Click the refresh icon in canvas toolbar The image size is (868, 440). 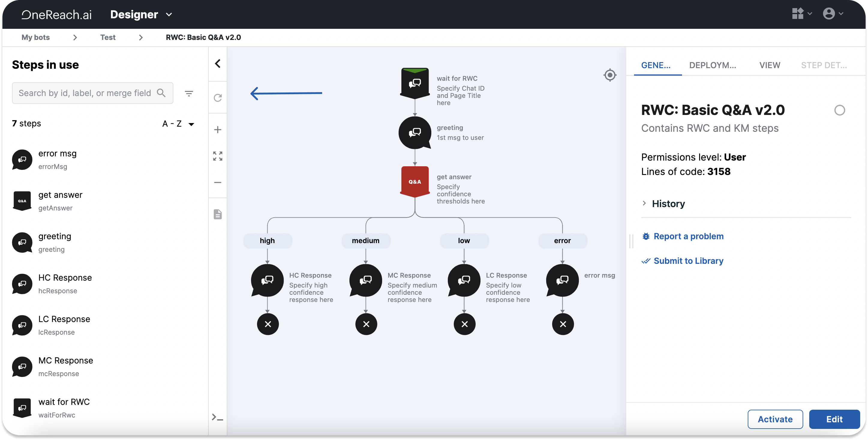[x=218, y=98]
